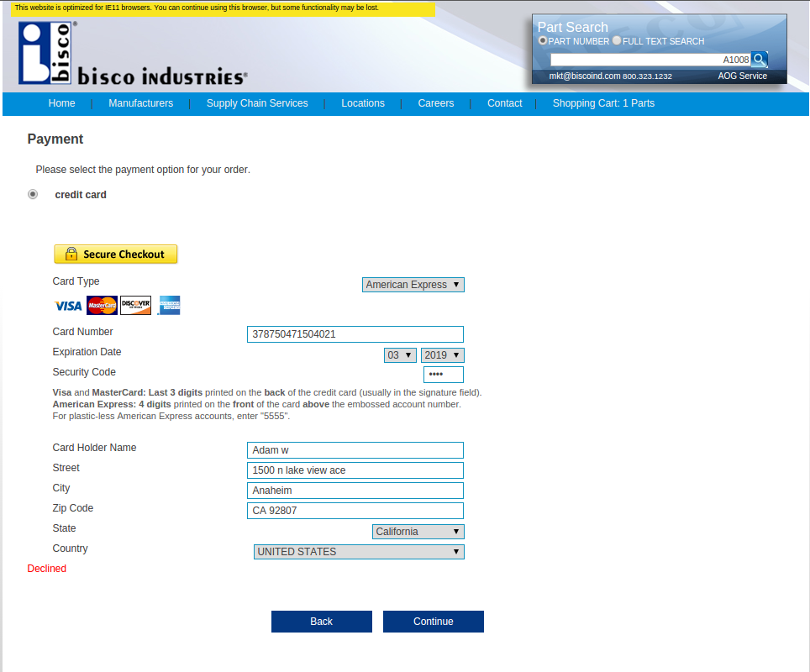Click the IE11 browser warning banner

(223, 8)
